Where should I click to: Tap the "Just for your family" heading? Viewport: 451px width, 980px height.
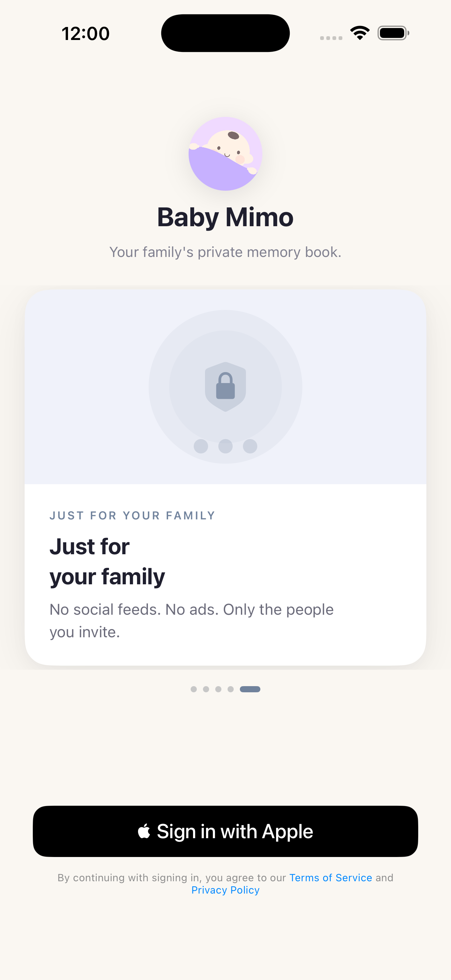[108, 561]
